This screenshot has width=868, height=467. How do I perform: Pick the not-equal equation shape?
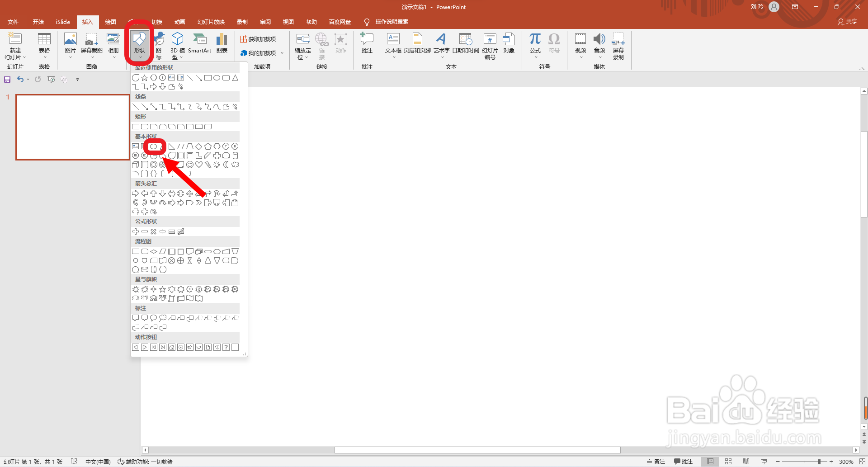(181, 231)
